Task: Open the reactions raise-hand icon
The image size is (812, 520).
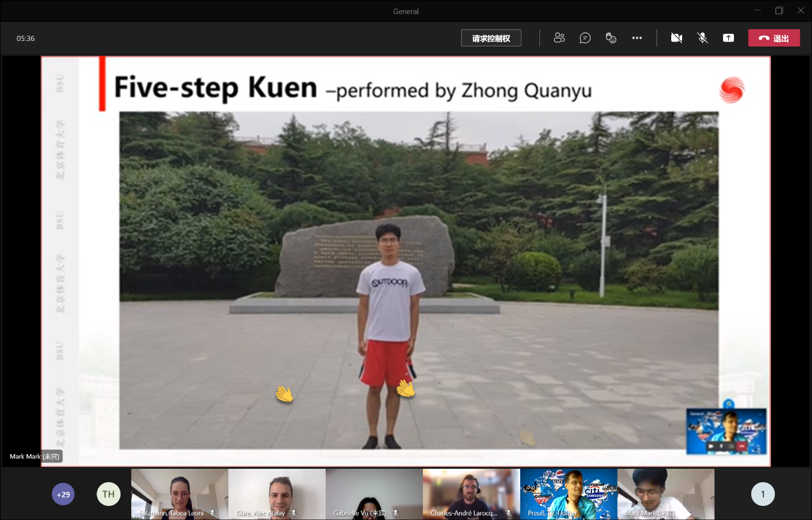Action: click(x=611, y=38)
